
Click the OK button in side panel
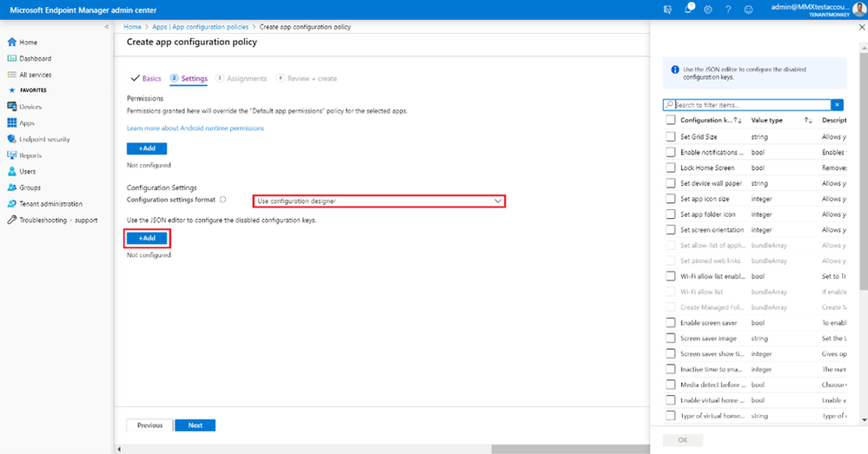(x=683, y=440)
